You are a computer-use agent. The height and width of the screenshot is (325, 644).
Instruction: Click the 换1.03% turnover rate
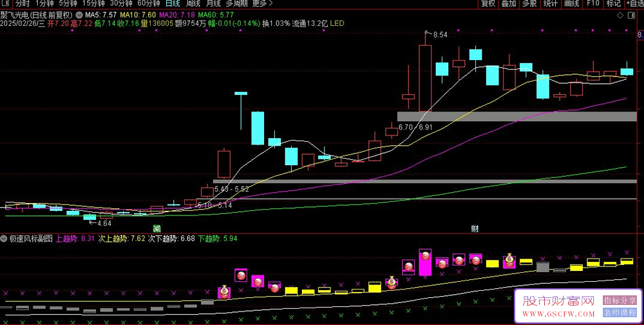coord(276,23)
